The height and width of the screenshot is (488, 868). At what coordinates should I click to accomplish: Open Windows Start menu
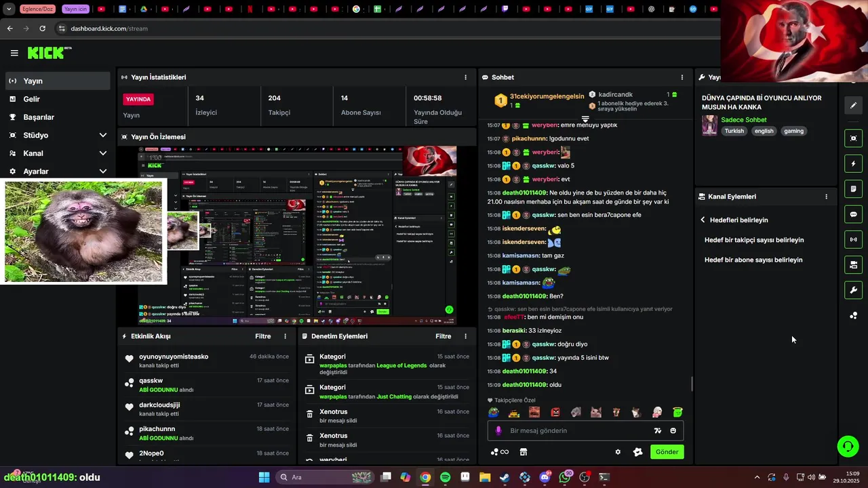264,477
